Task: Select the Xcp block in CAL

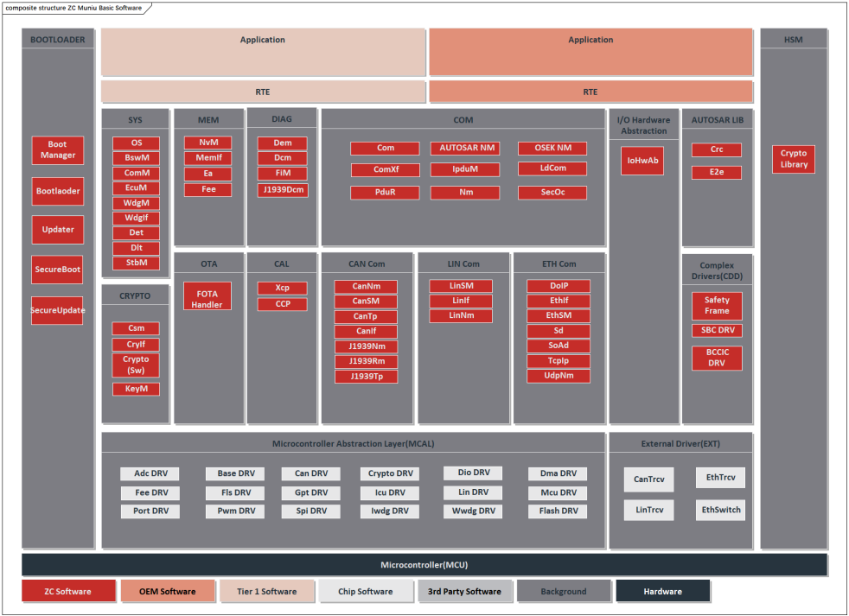Action: pyautogui.click(x=282, y=288)
